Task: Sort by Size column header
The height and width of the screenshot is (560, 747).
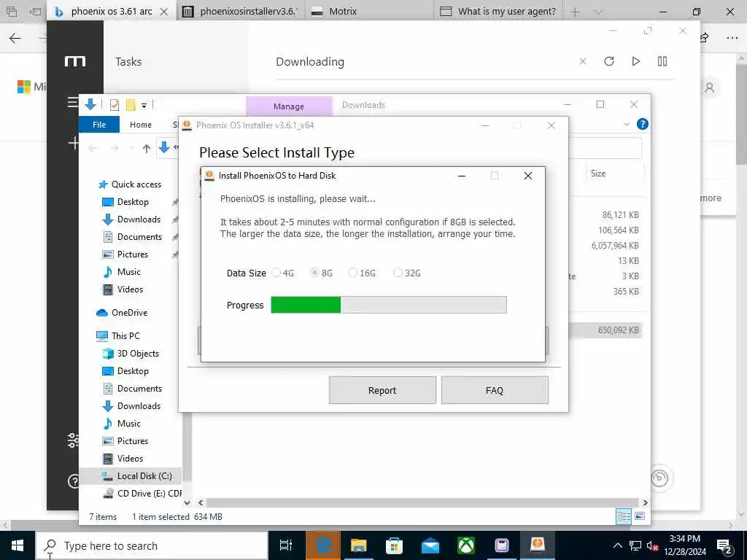Action: click(x=598, y=174)
